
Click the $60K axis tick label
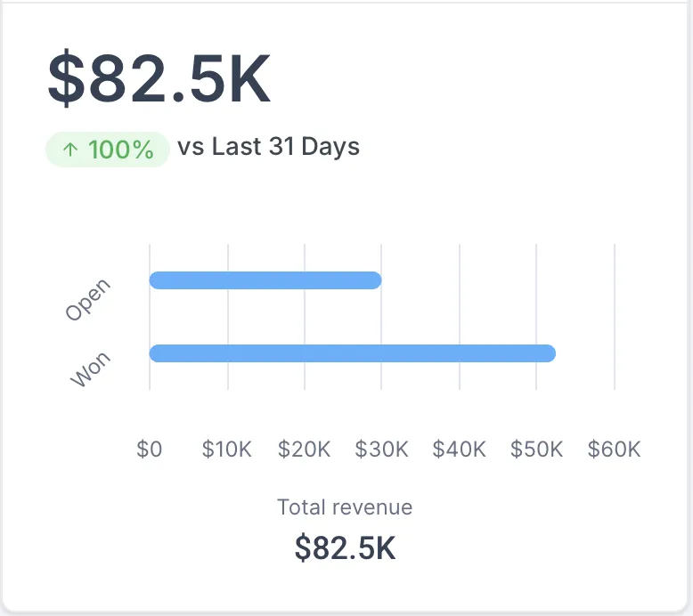point(614,450)
